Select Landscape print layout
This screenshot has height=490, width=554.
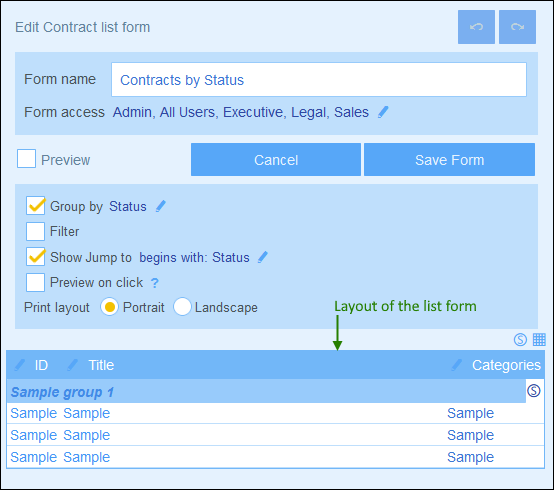(x=182, y=307)
